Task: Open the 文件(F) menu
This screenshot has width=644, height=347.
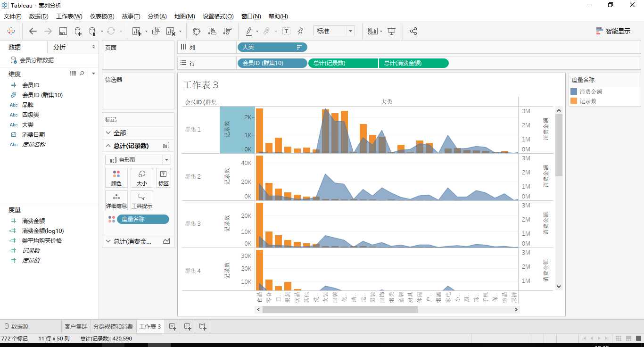Action: coord(13,17)
